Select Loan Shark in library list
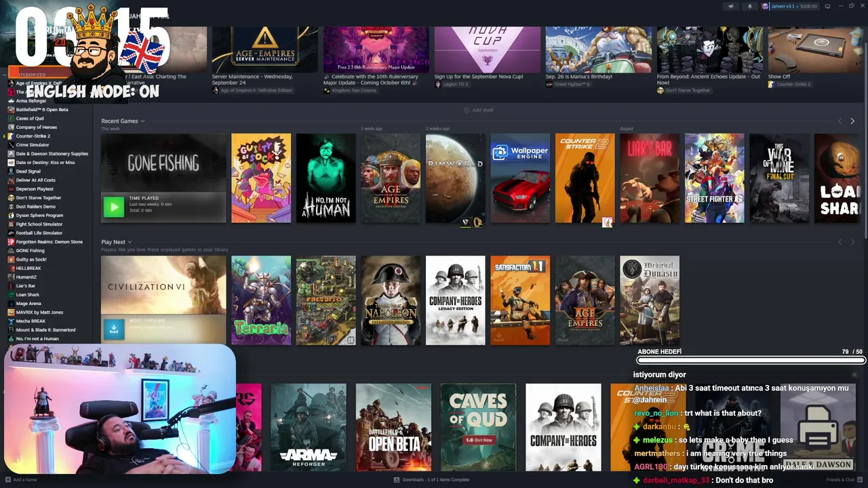868x488 pixels. coord(27,295)
